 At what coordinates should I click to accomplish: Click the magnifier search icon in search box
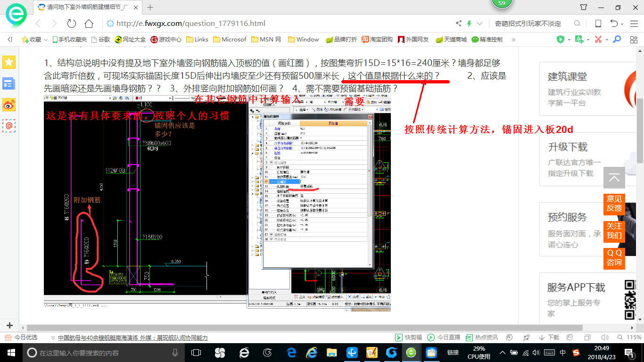pos(577,24)
